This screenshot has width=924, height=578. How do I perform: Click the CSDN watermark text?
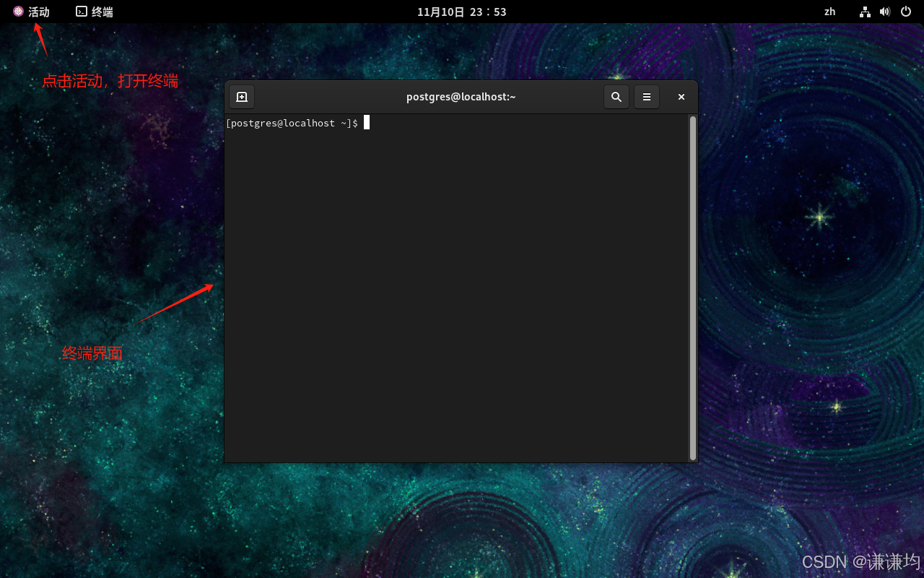(860, 561)
